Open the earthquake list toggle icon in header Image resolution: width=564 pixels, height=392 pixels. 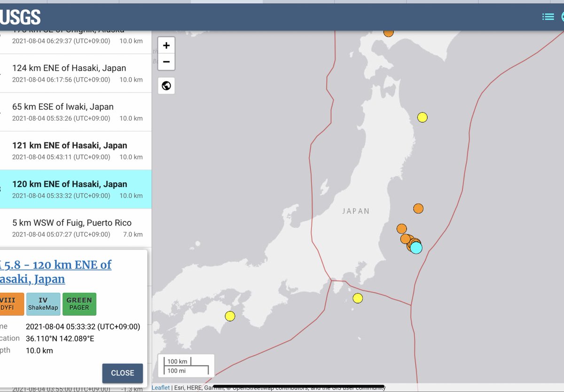(x=548, y=17)
